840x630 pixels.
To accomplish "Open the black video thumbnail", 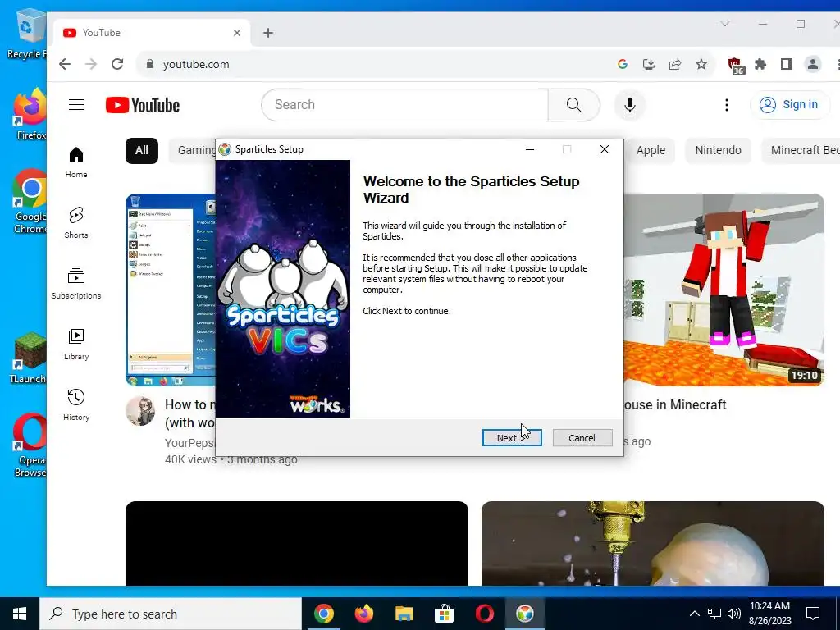I will pyautogui.click(x=297, y=543).
